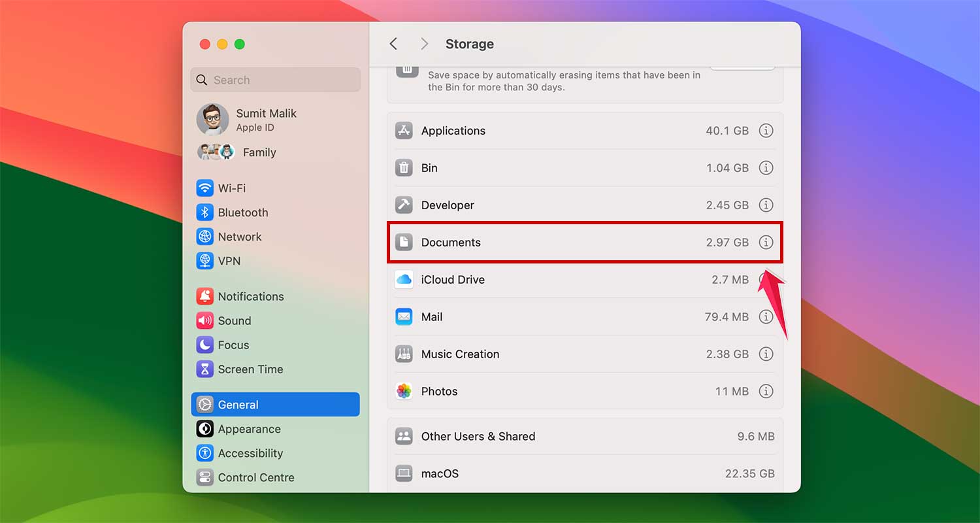Viewport: 980px width, 523px height.
Task: Click the Sound speaker icon
Action: pyautogui.click(x=204, y=320)
